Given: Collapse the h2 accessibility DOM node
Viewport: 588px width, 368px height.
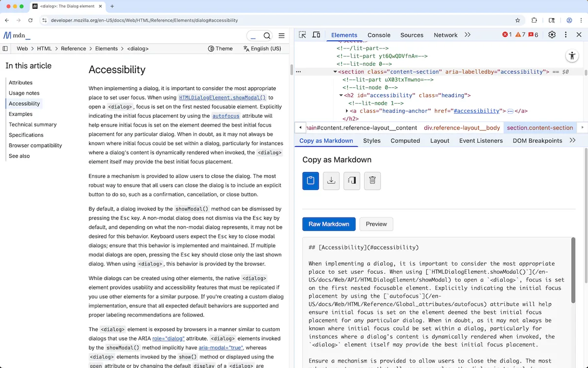Looking at the screenshot, I should click(341, 95).
